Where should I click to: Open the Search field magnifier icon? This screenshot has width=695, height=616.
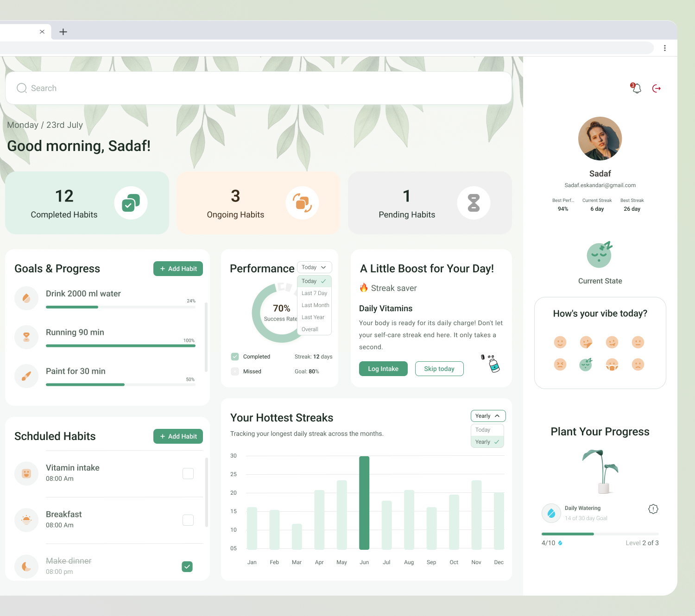click(x=22, y=88)
